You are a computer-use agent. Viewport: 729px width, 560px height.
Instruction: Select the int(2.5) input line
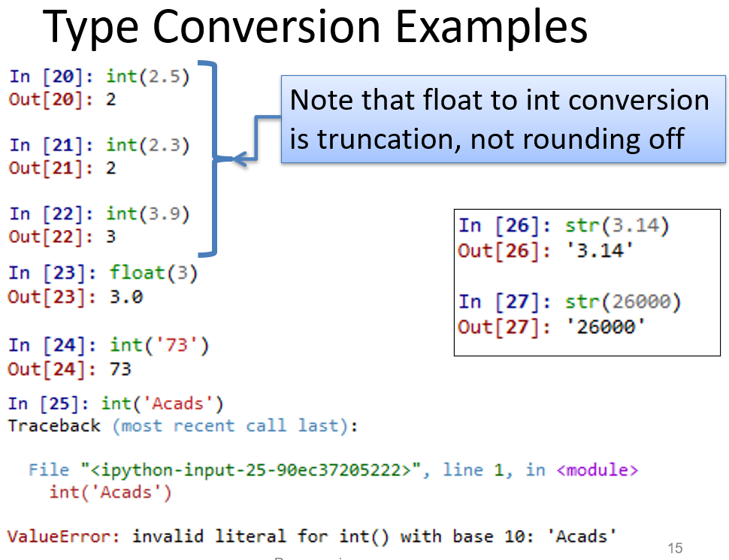(x=98, y=75)
